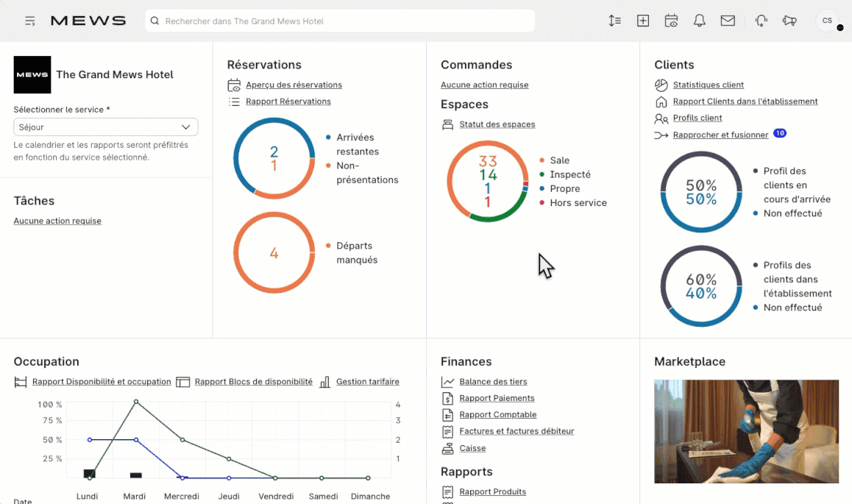
Task: Click the megaphone announcements icon
Action: (789, 21)
